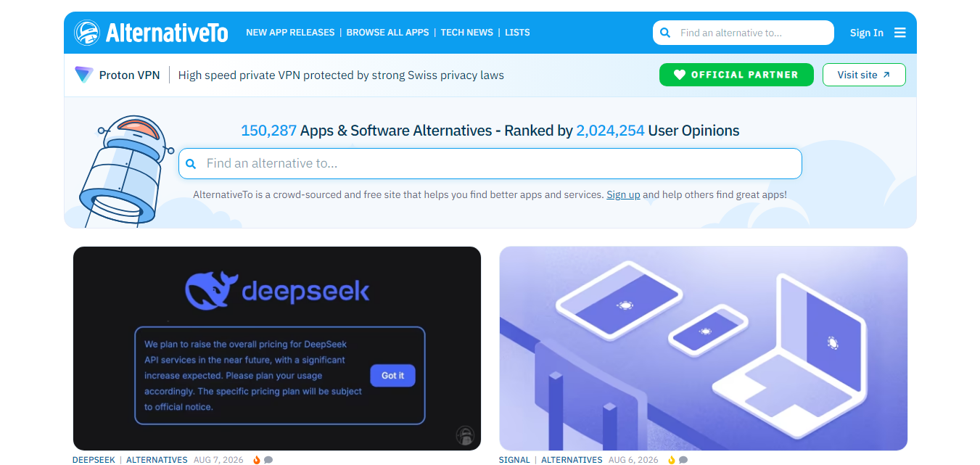
Task: Click the SIGNAL tag link
Action: point(514,460)
